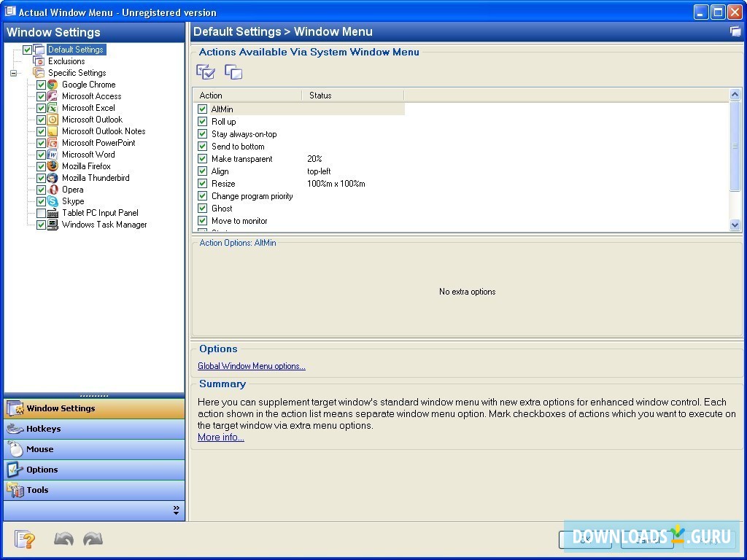Select Mozilla Firefox in the settings tree
Screen dimensions: 747x560
click(x=86, y=166)
